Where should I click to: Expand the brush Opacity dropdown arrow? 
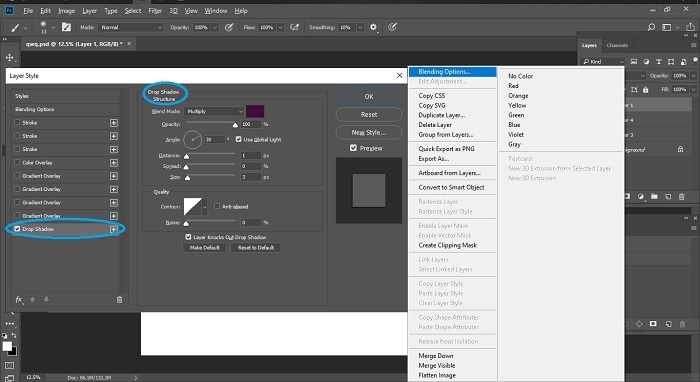(215, 27)
